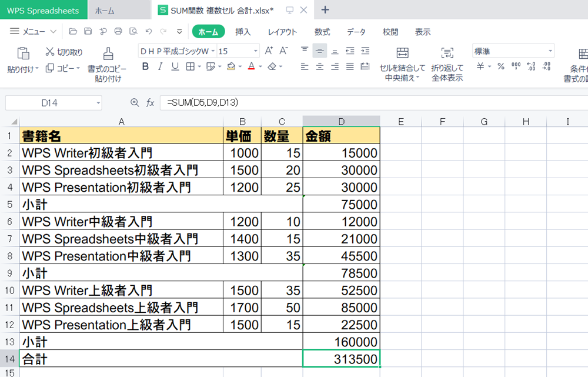Open print preview magnifier icon

click(133, 32)
